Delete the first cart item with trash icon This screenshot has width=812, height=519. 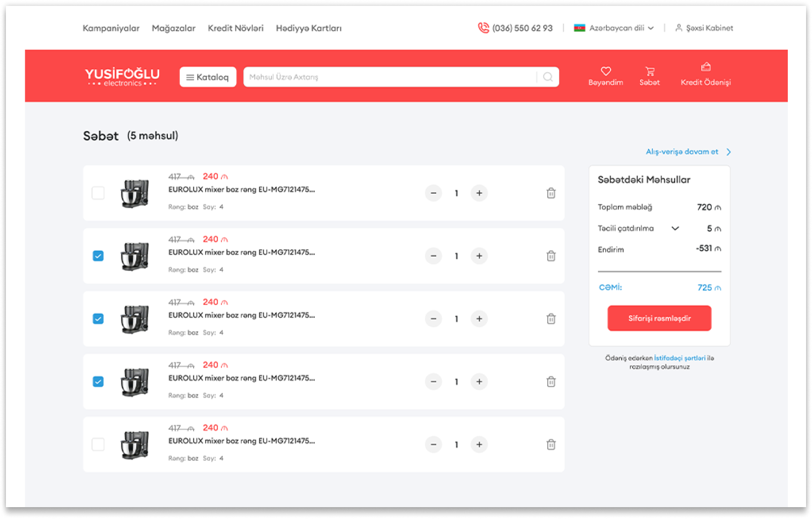(x=551, y=193)
